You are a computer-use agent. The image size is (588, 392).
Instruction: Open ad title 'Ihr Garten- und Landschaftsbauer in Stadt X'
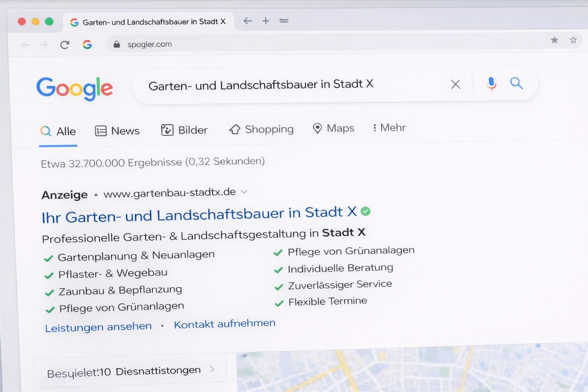[x=199, y=214]
